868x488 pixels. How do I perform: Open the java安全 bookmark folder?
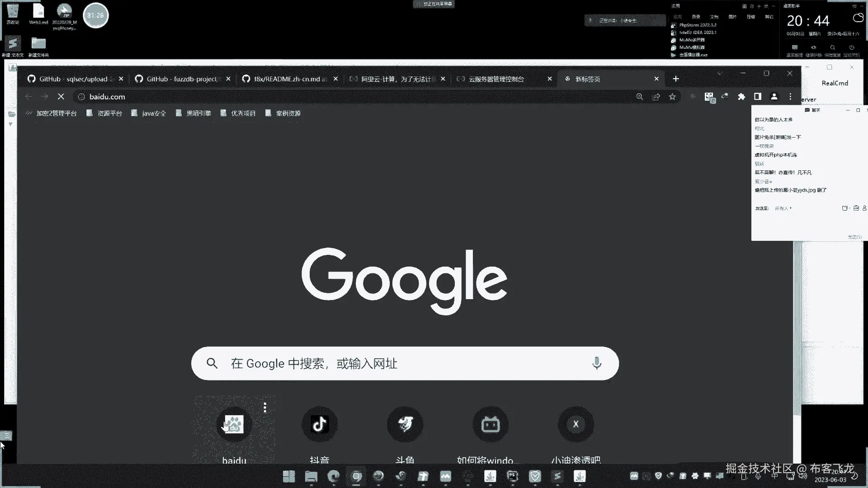(x=149, y=113)
